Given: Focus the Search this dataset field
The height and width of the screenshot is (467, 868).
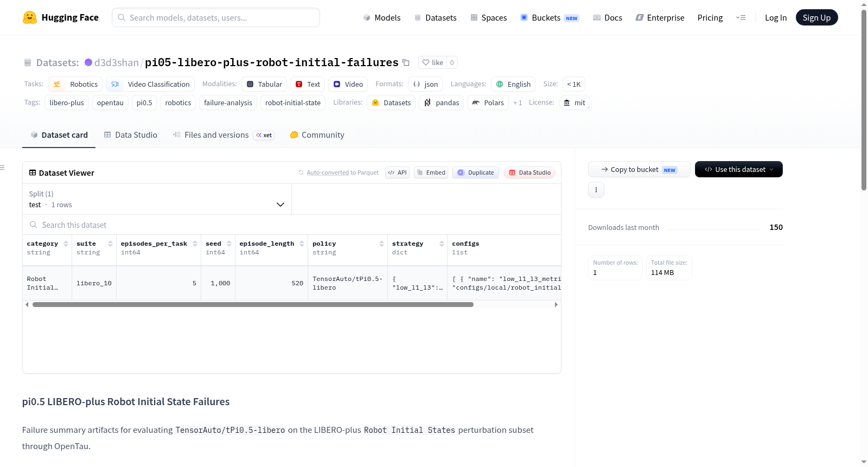Looking at the screenshot, I should click(292, 225).
